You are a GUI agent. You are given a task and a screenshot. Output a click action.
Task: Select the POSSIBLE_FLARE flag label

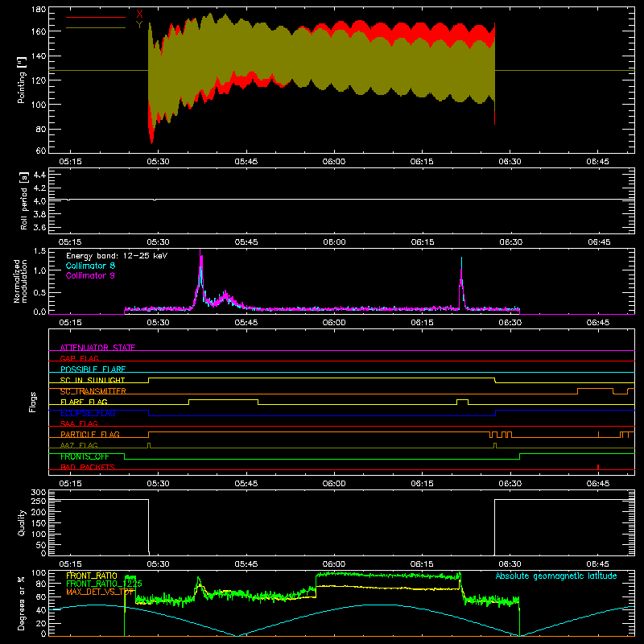coord(93,369)
